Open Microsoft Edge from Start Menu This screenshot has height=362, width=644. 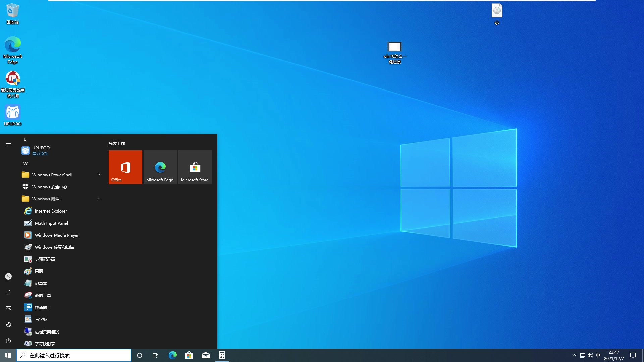pos(160,167)
